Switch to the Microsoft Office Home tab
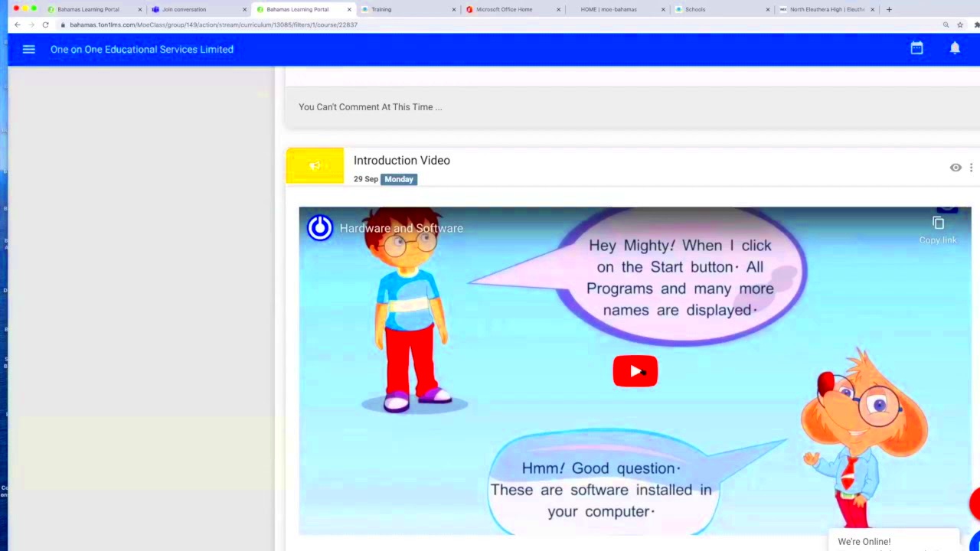Image resolution: width=980 pixels, height=551 pixels. (513, 9)
